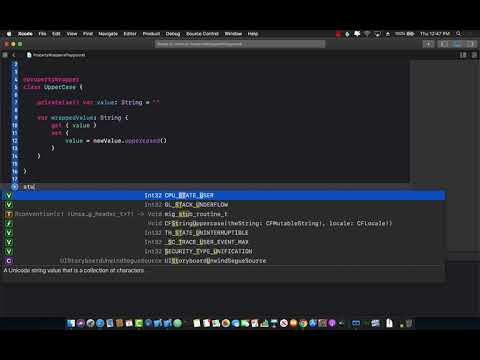Click the line 5 number in the gutter

coord(15,87)
